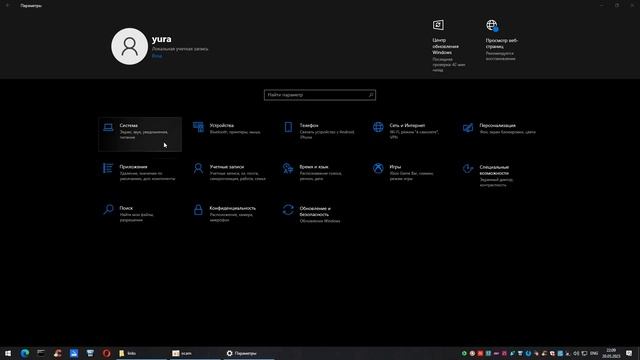Open the Учетные записи person icon
This screenshot has height=360, width=640.
point(198,168)
